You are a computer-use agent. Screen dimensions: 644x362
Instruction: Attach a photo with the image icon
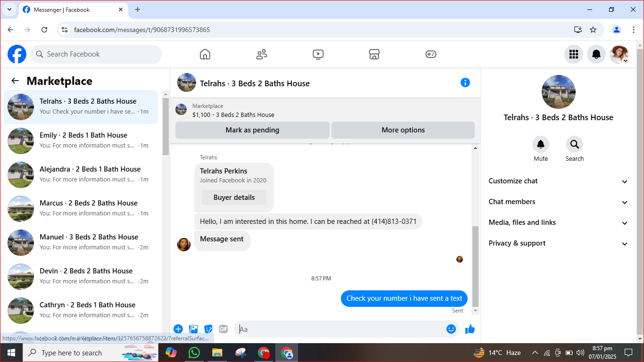point(193,329)
